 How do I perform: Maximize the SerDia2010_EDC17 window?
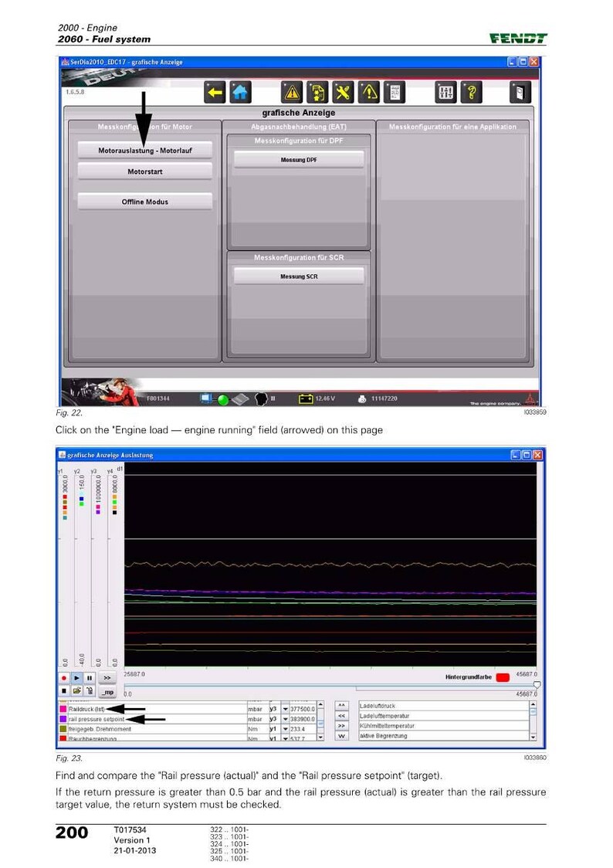pos(523,62)
